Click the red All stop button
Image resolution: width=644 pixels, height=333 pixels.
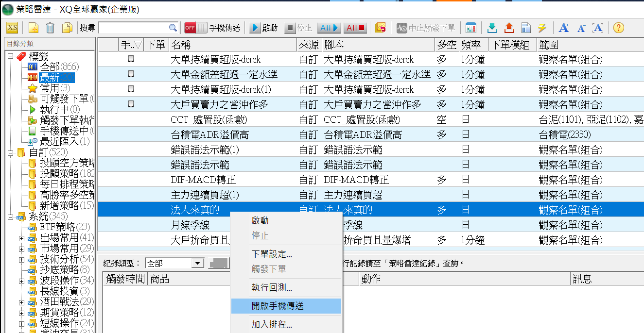click(x=356, y=28)
